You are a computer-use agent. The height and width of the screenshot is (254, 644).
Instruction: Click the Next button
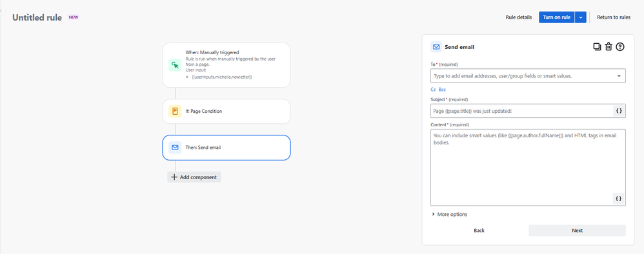577,230
